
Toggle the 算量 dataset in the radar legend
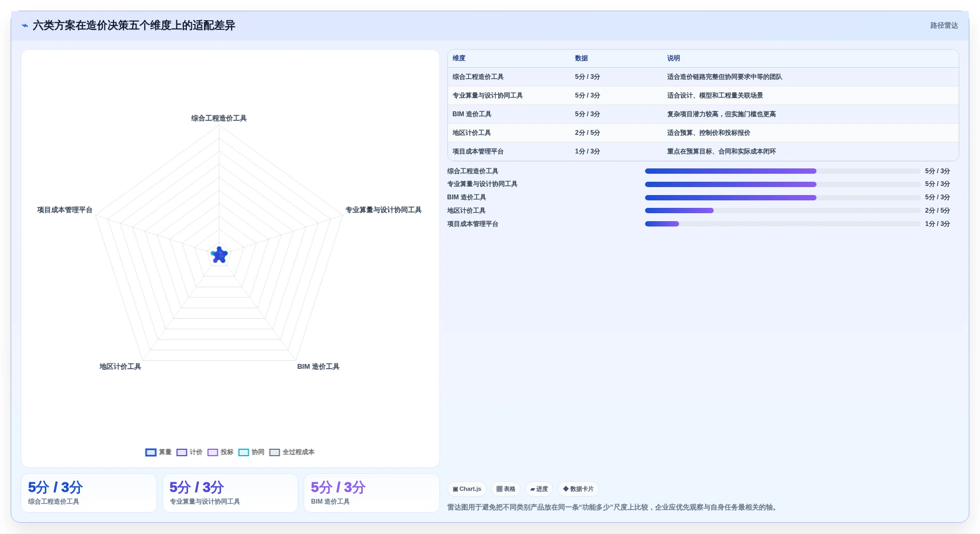coord(158,452)
